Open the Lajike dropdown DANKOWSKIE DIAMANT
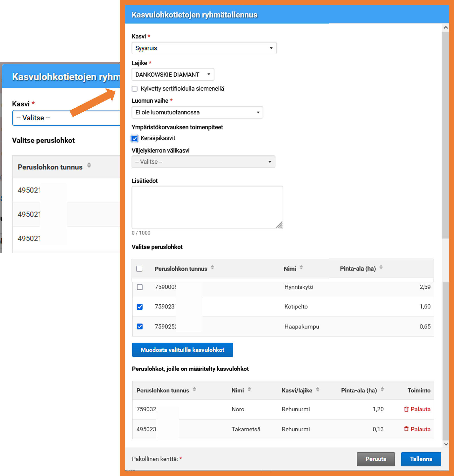454x476 pixels. [173, 75]
